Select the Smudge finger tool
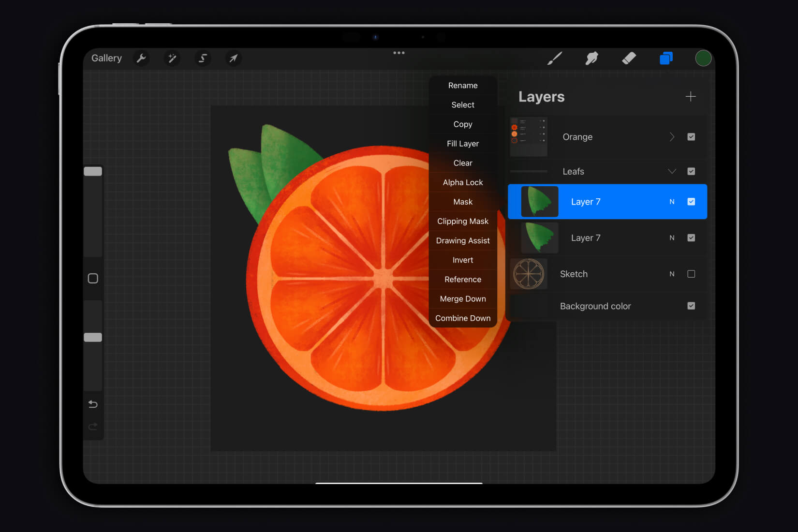 coord(591,59)
